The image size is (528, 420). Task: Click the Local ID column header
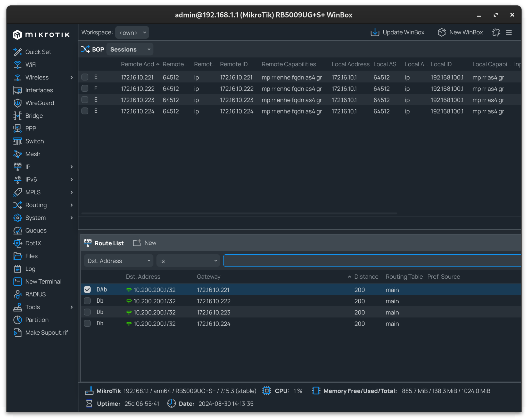441,64
